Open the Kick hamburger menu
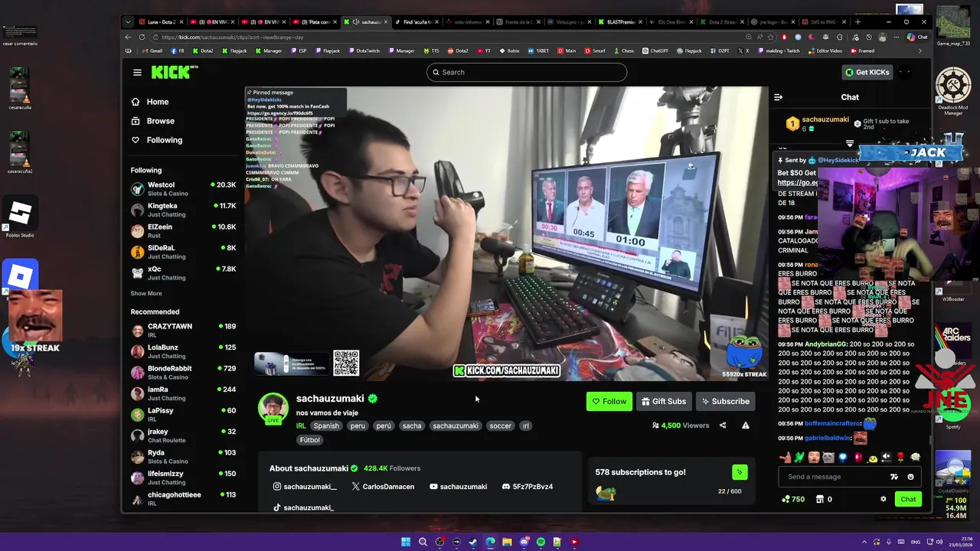 point(137,73)
